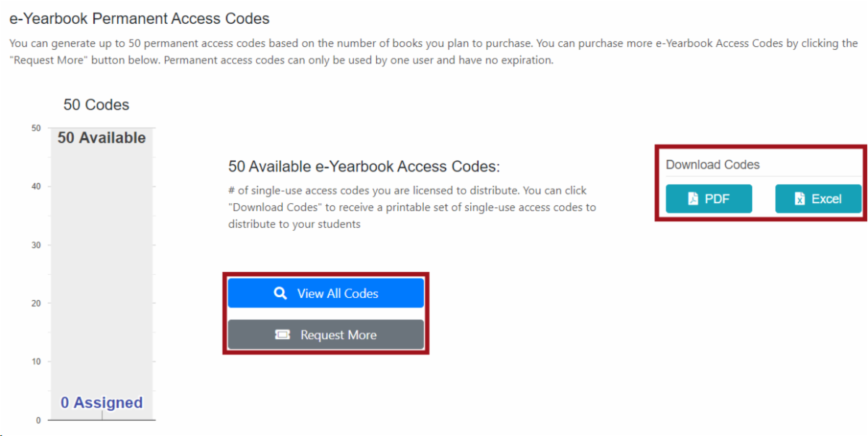Select the "50 Available" bar label
Screen dimensions: 868x436
click(x=101, y=138)
